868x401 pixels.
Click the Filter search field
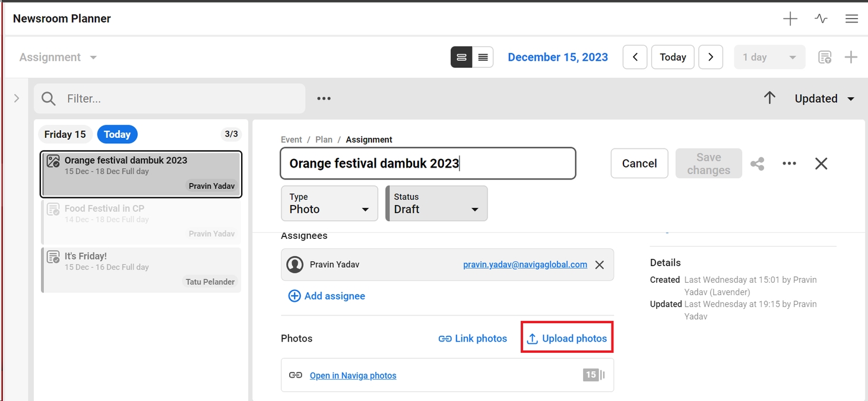pyautogui.click(x=178, y=99)
